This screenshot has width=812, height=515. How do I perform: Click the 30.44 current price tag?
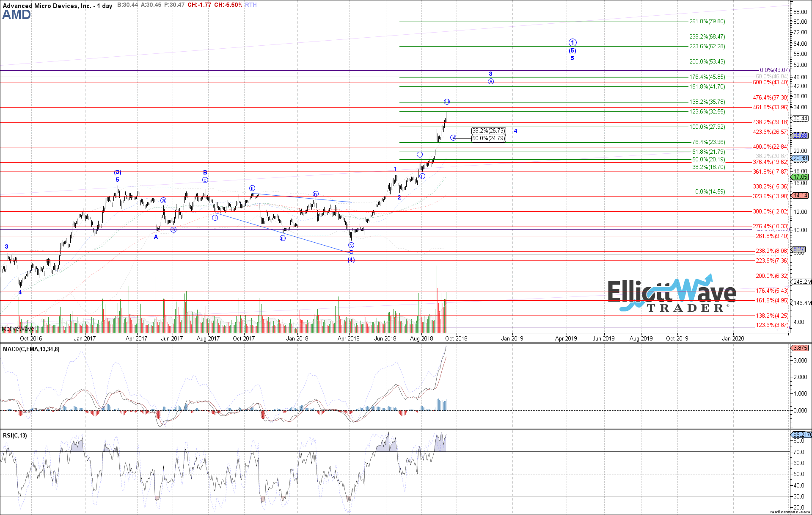click(801, 119)
